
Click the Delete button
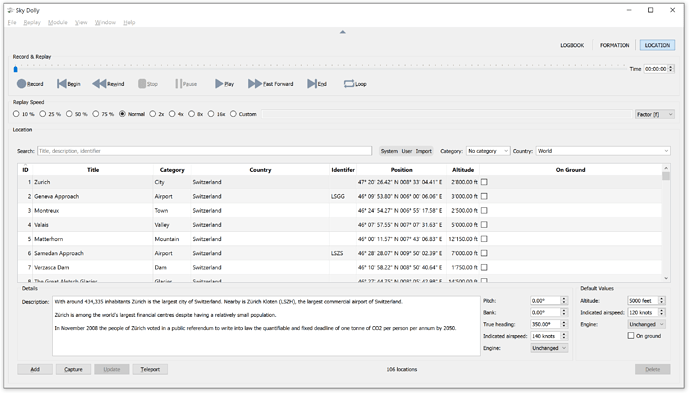tap(653, 369)
